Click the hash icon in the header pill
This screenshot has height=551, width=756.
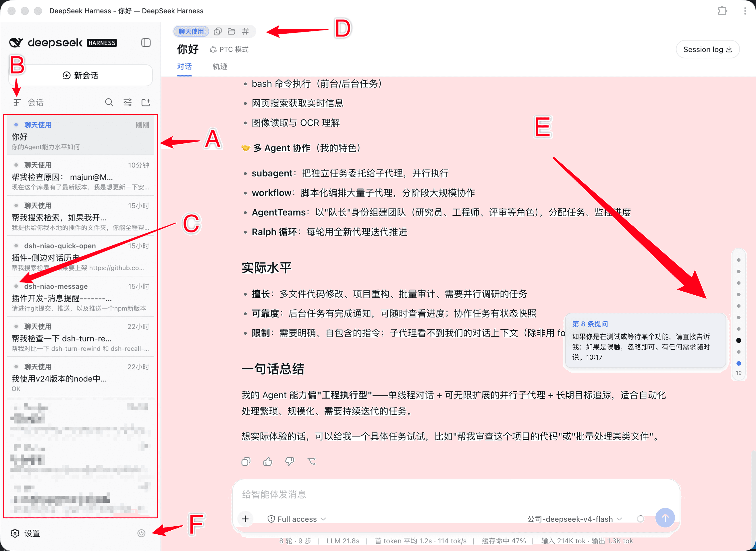(246, 31)
